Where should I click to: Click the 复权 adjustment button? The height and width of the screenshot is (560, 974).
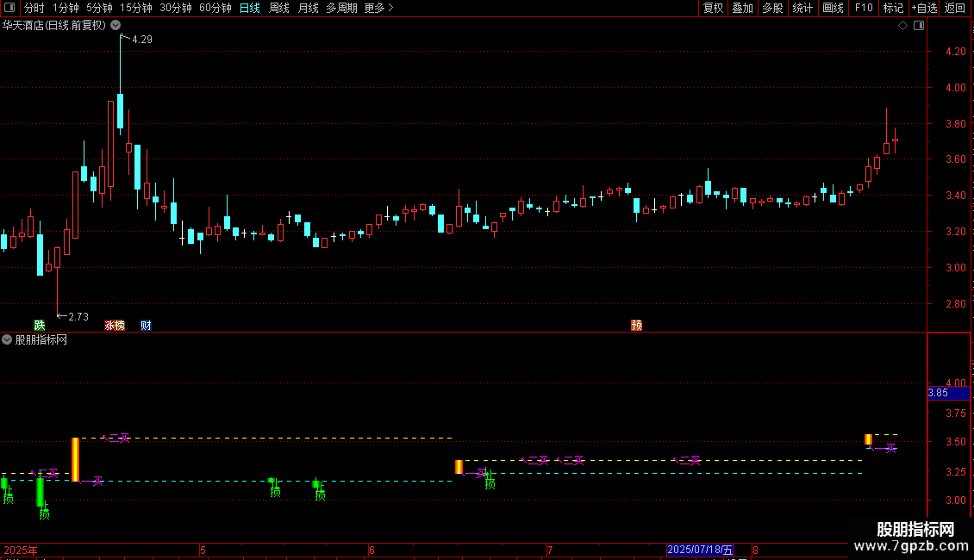[713, 8]
